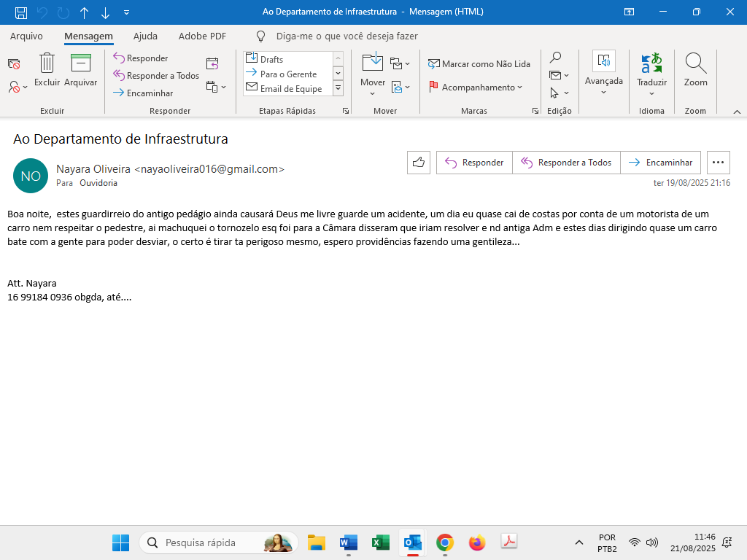Click the Arquivar archive box icon
The height and width of the screenshot is (560, 747).
[x=80, y=64]
